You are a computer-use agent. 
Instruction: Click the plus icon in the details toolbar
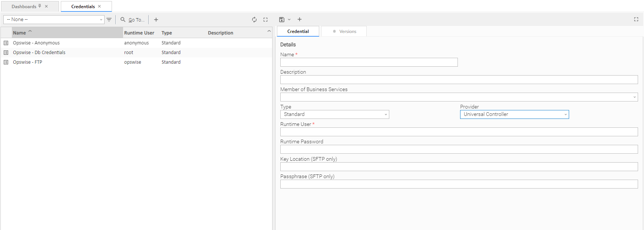(x=300, y=19)
